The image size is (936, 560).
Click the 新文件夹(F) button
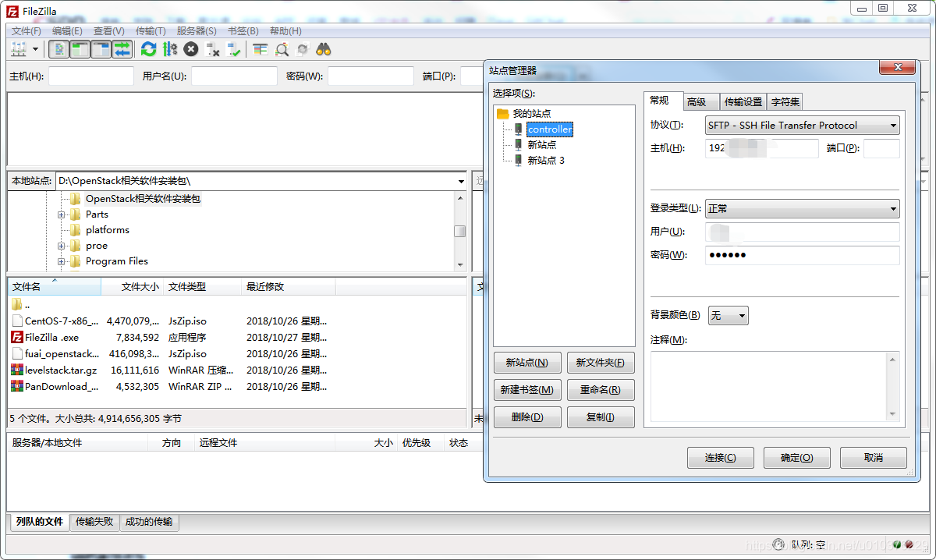[601, 363]
